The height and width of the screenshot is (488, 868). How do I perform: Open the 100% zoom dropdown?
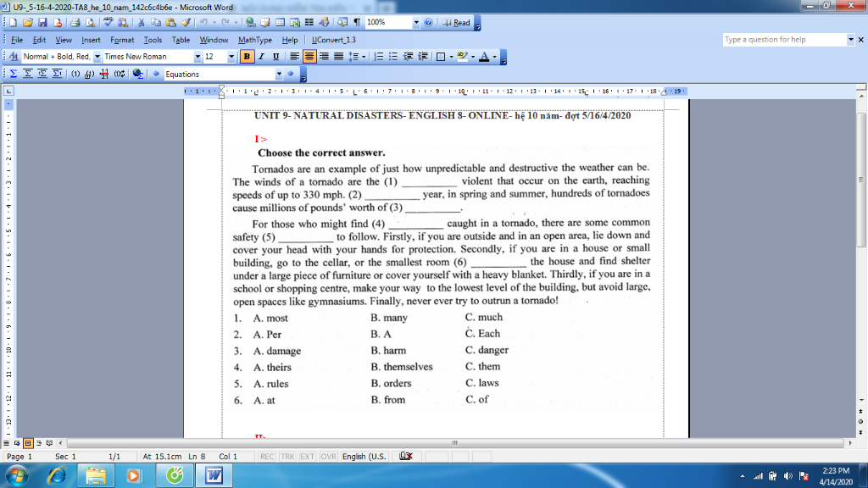pyautogui.click(x=415, y=23)
